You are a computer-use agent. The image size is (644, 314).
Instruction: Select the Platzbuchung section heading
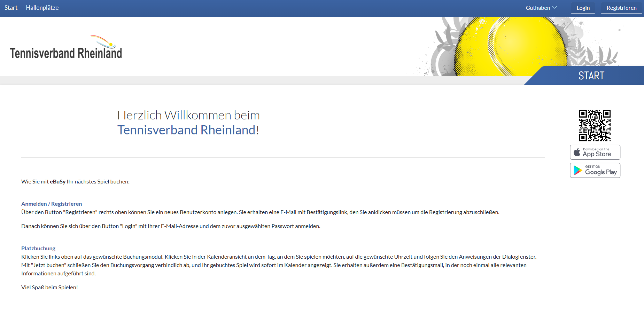pos(38,248)
